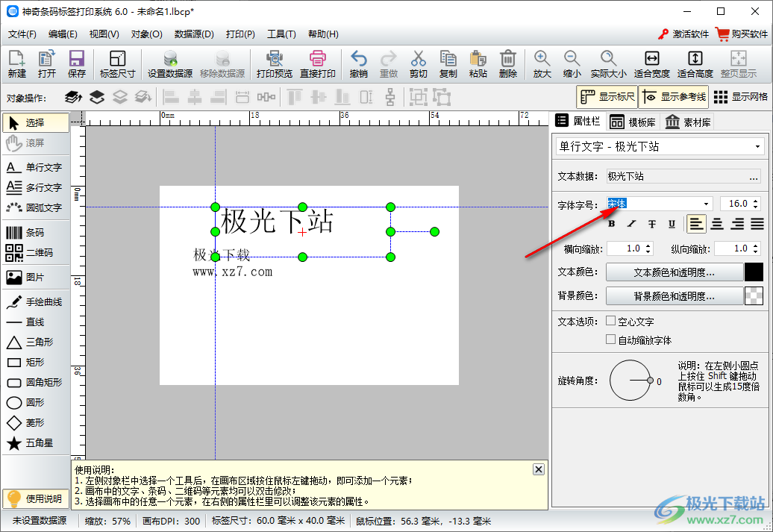Switch to the 模板库 tab
Image resolution: width=773 pixels, height=532 pixels.
(633, 122)
